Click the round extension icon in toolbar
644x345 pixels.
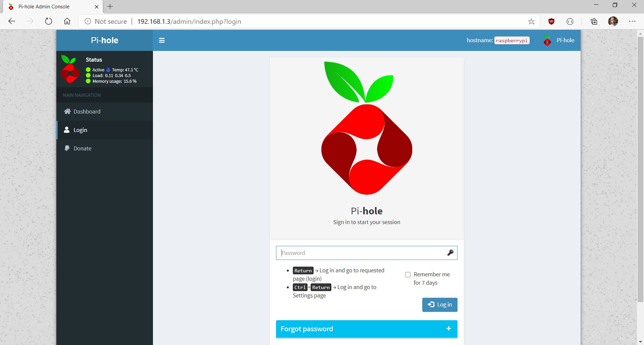click(570, 21)
